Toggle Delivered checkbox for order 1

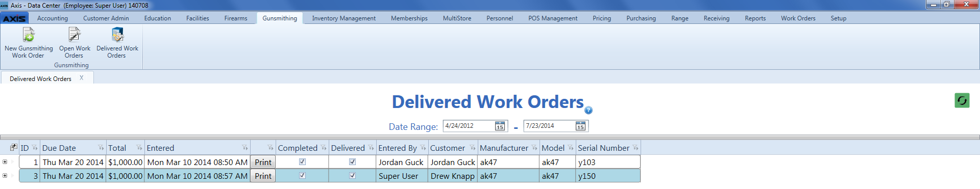pos(352,162)
